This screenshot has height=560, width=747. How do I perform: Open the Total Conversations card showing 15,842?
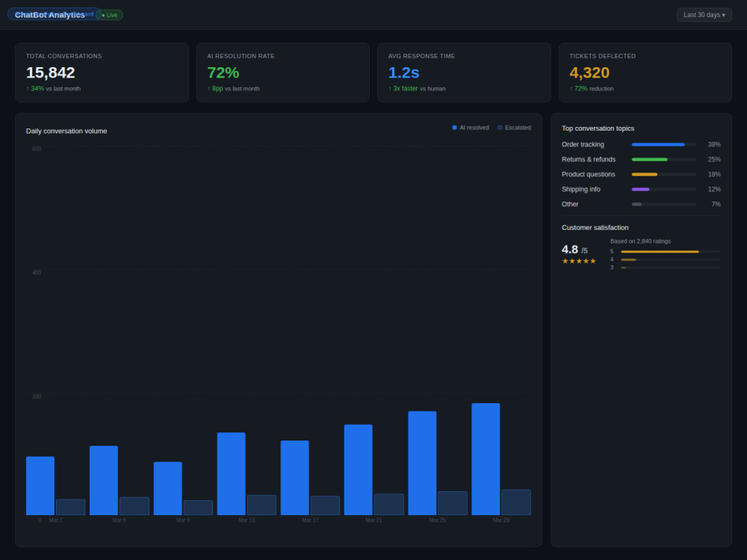102,72
